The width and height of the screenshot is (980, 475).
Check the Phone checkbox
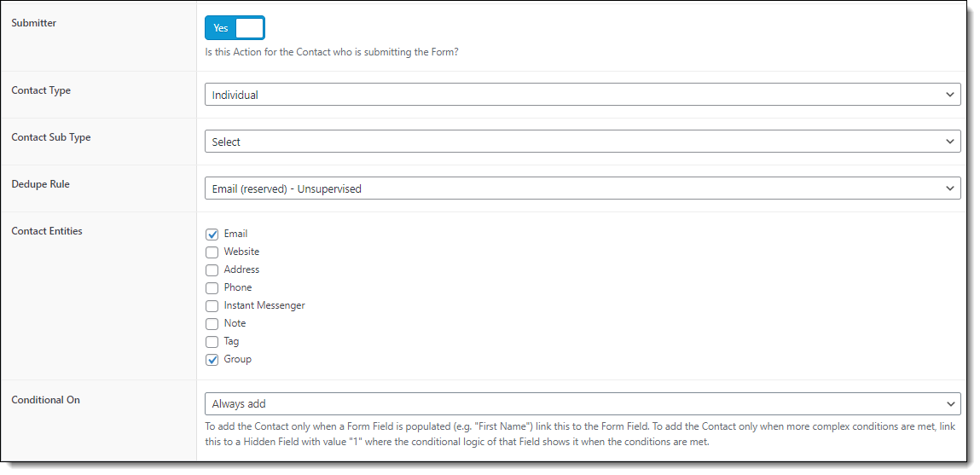click(212, 288)
